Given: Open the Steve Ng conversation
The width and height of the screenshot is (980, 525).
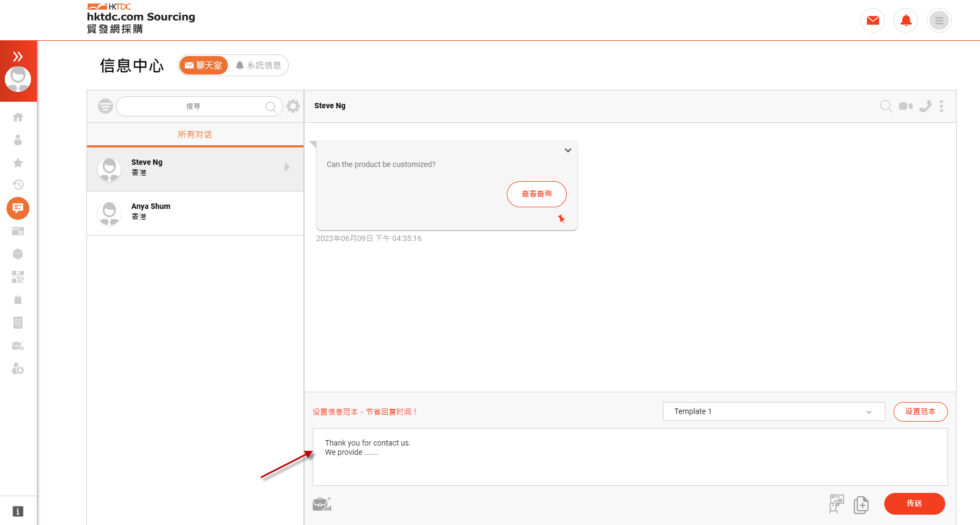Looking at the screenshot, I should 195,169.
